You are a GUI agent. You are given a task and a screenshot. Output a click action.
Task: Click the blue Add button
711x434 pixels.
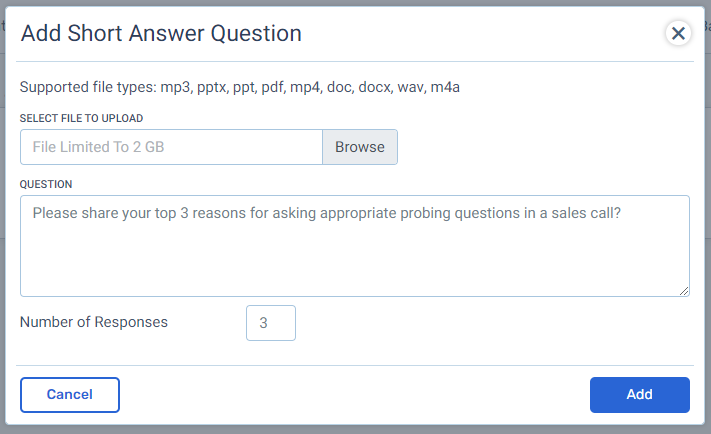[639, 395]
